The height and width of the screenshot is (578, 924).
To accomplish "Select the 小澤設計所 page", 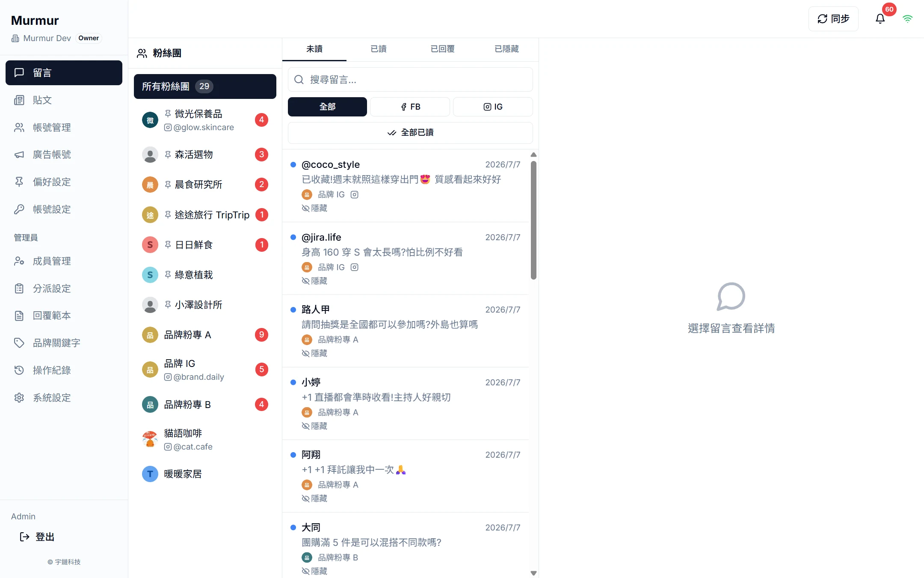I will (205, 305).
